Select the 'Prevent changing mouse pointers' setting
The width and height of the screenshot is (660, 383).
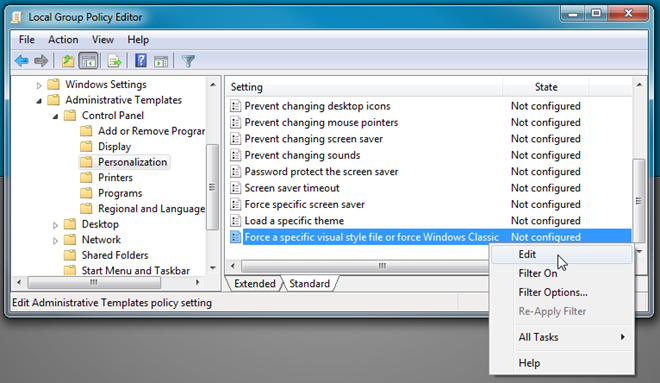(x=321, y=122)
